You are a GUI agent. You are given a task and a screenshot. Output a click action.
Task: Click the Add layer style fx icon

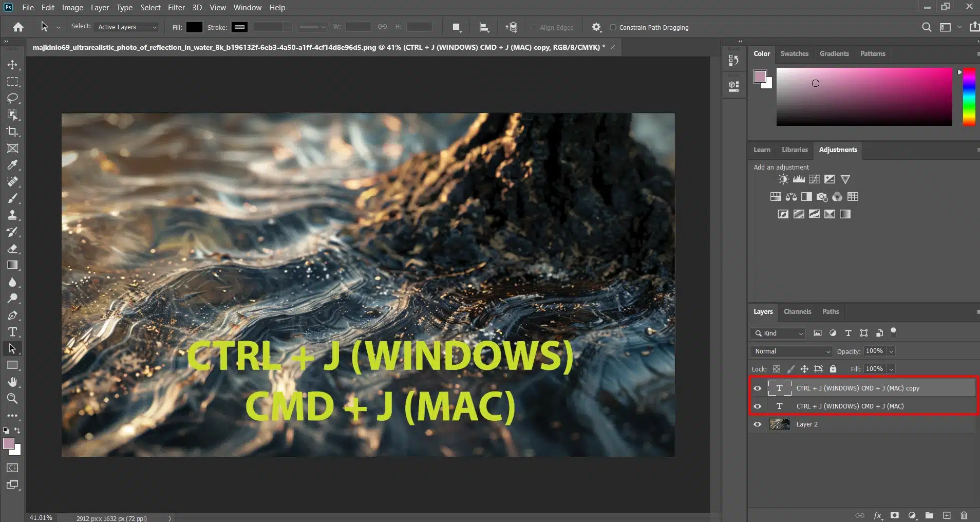[x=878, y=515]
